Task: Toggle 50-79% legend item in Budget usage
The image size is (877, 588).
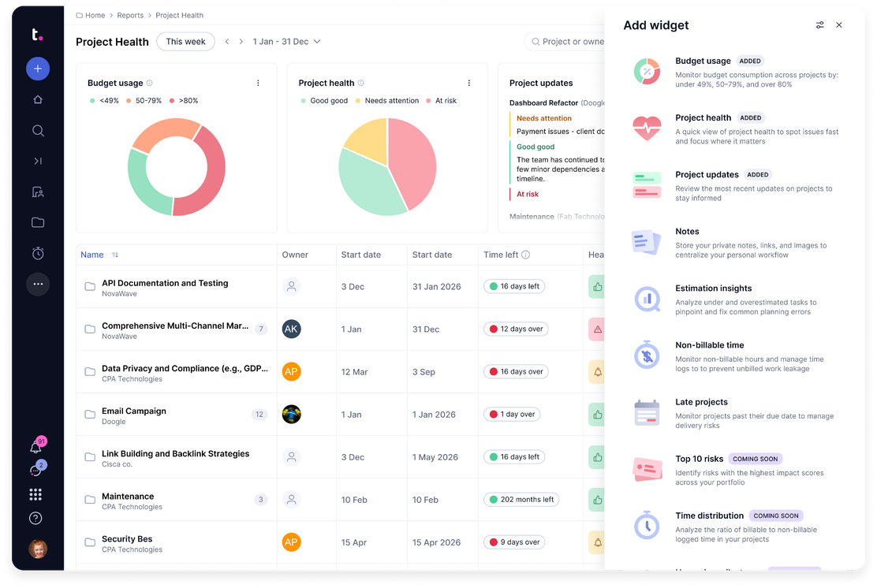Action: pos(144,101)
